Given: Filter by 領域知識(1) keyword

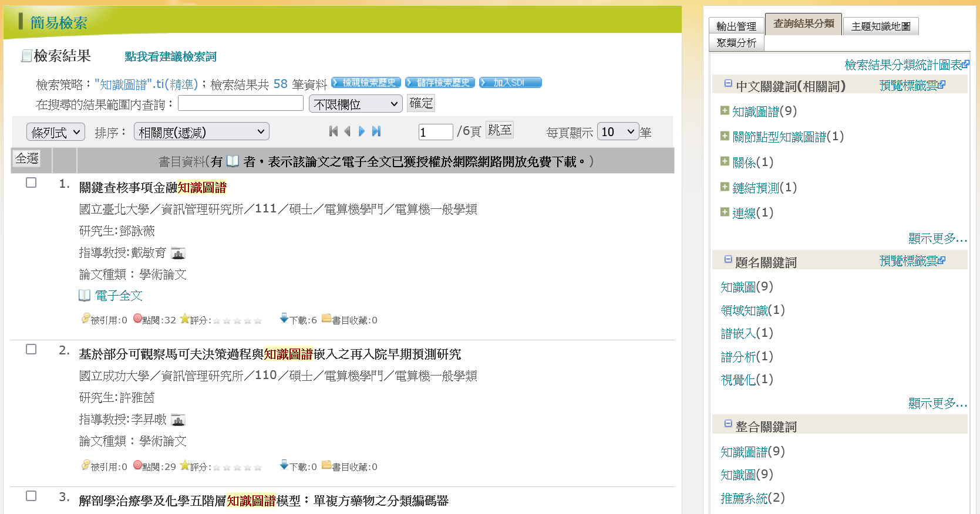Looking at the screenshot, I should [x=753, y=310].
